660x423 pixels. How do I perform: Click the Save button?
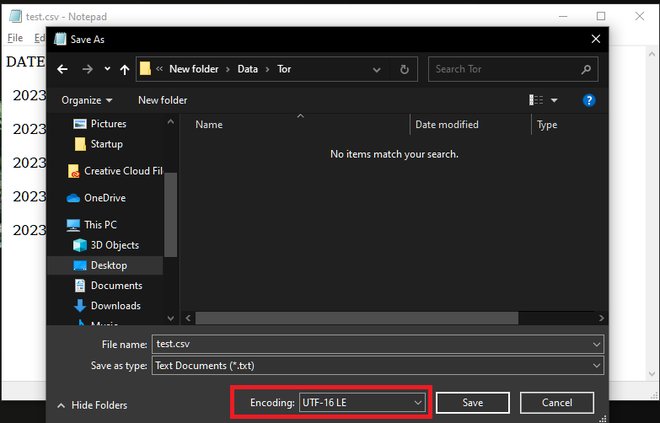(x=473, y=403)
